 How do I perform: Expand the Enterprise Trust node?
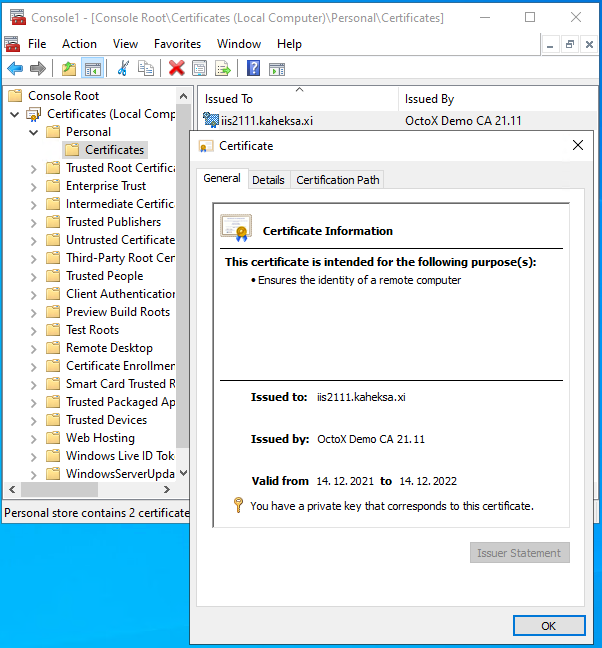pyautogui.click(x=33, y=187)
